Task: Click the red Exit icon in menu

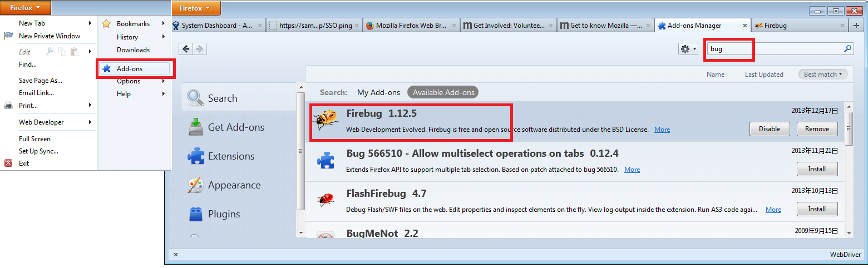Action: (x=8, y=163)
